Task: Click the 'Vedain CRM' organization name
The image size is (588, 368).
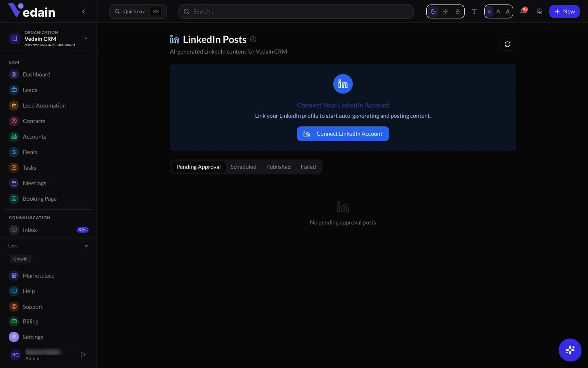Action: (x=40, y=39)
